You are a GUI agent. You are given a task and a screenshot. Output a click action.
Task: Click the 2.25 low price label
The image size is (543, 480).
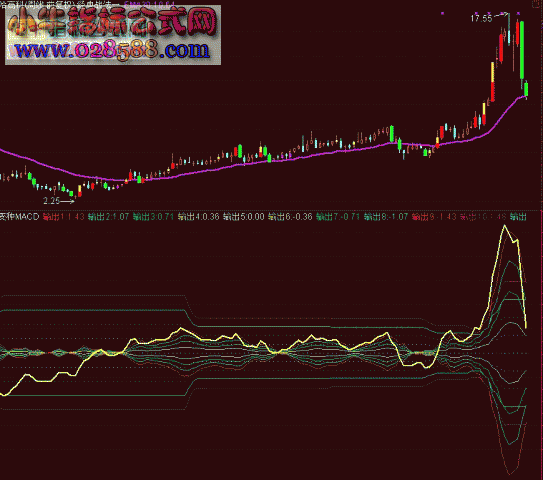[x=52, y=201]
